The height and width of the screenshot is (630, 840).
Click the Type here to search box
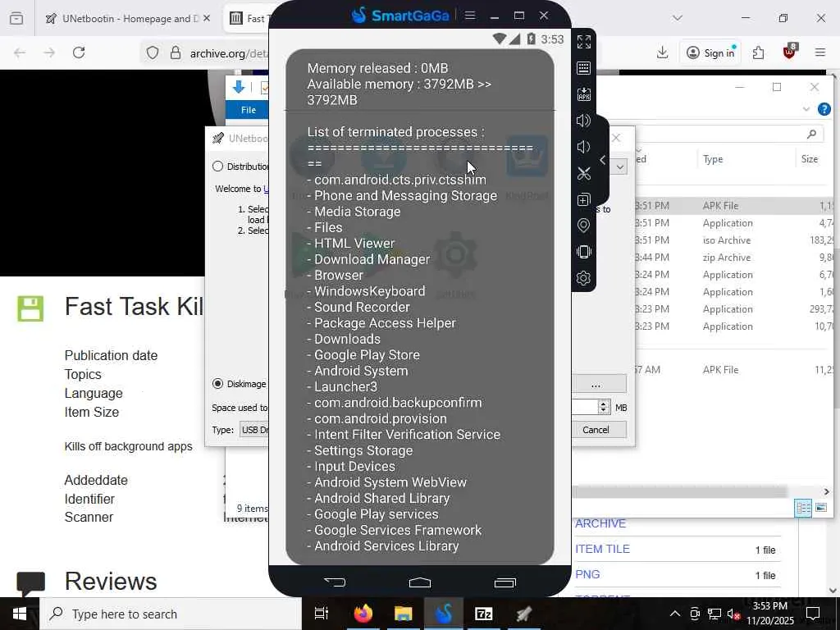tap(171, 614)
